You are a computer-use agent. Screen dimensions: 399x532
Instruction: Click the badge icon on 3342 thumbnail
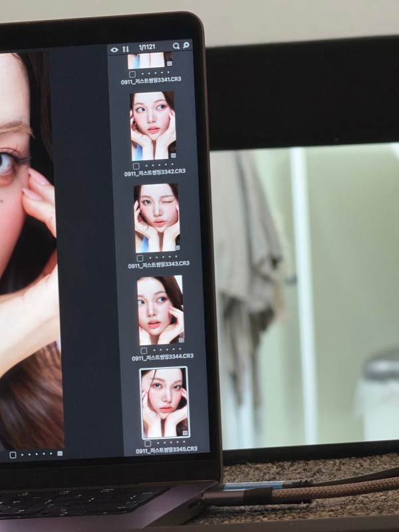pos(174,156)
